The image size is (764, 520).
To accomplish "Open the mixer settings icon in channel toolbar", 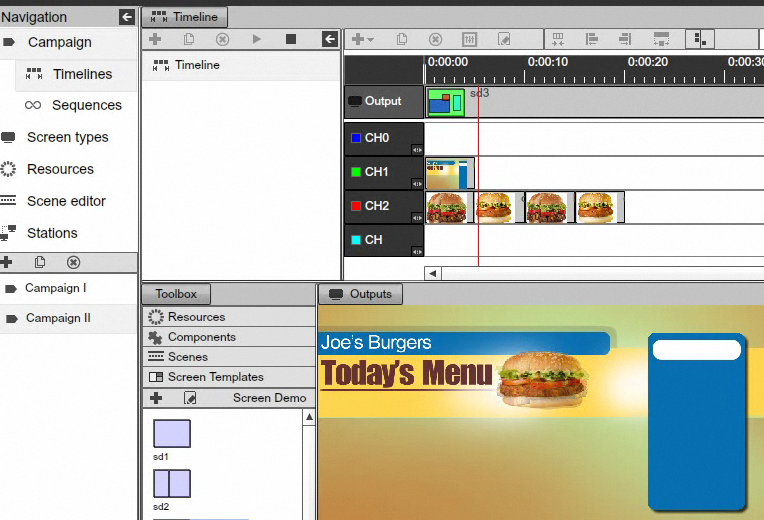I will [x=470, y=39].
